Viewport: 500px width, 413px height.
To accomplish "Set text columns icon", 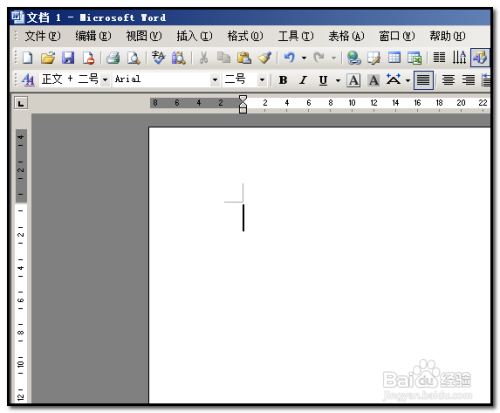I will coord(439,58).
